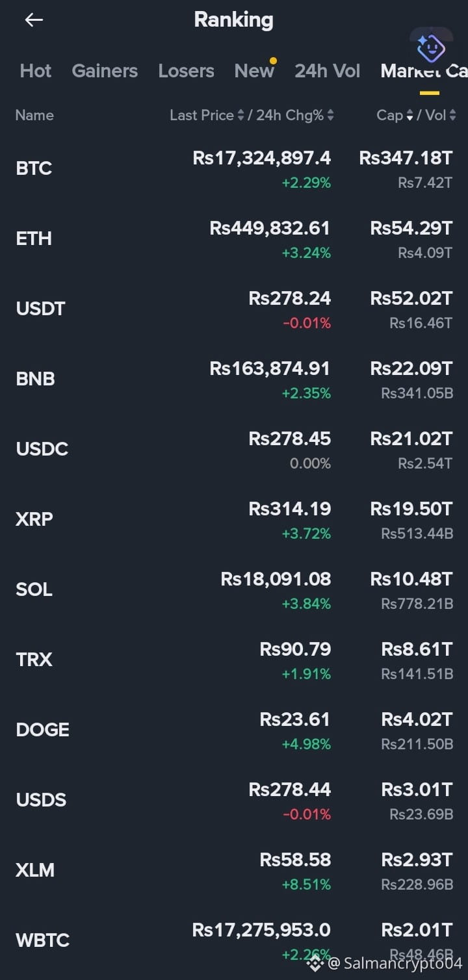This screenshot has width=468, height=980.
Task: Select the Market Cap tab
Action: pos(424,71)
